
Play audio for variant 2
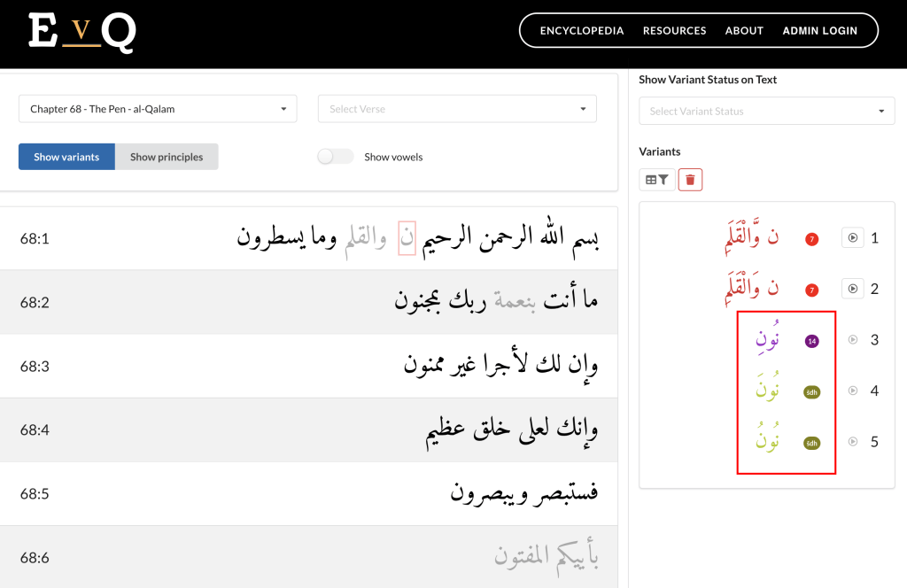852,289
